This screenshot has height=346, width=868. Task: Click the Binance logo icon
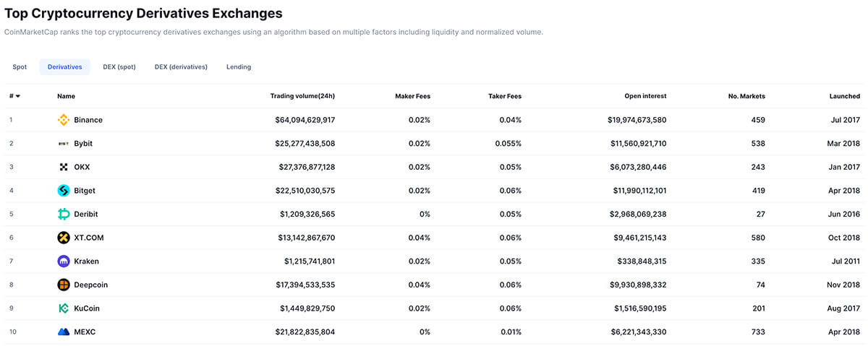64,120
